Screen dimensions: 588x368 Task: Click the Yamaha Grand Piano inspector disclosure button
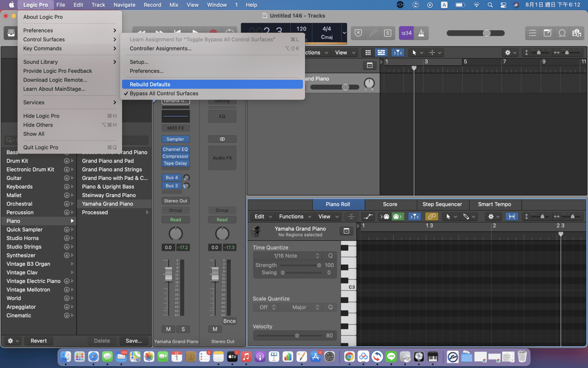(x=347, y=231)
